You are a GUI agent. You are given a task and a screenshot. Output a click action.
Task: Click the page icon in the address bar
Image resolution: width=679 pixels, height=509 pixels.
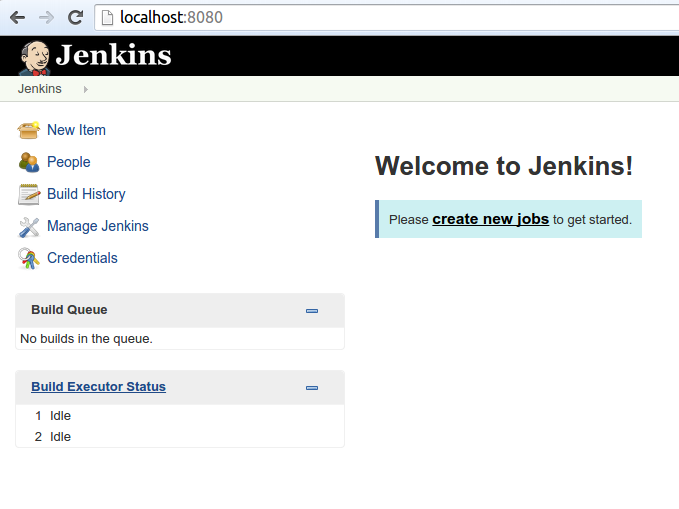[107, 18]
